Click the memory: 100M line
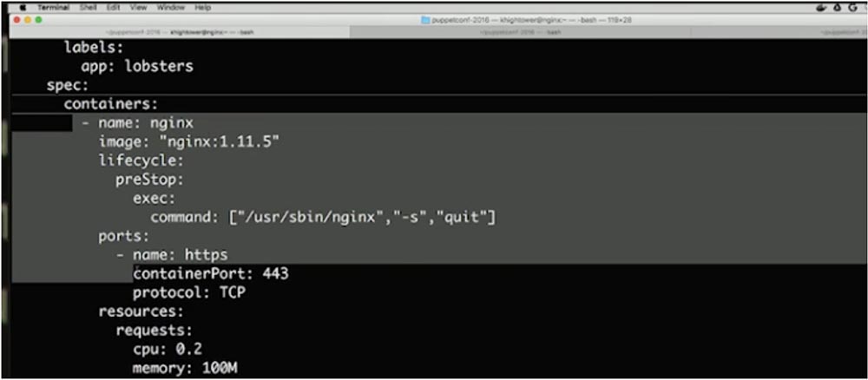Viewport: 868px width, 380px height. click(x=186, y=368)
